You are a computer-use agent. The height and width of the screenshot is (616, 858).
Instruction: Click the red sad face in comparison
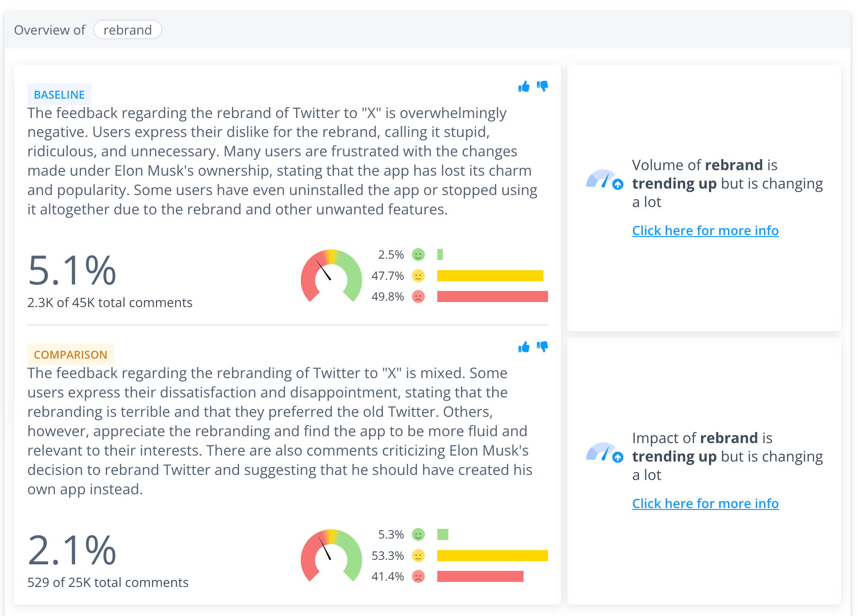click(418, 576)
